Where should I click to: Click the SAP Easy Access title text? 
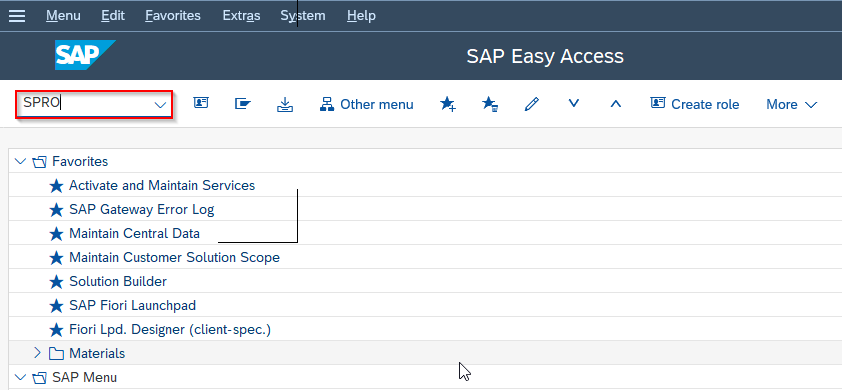pyautogui.click(x=545, y=56)
